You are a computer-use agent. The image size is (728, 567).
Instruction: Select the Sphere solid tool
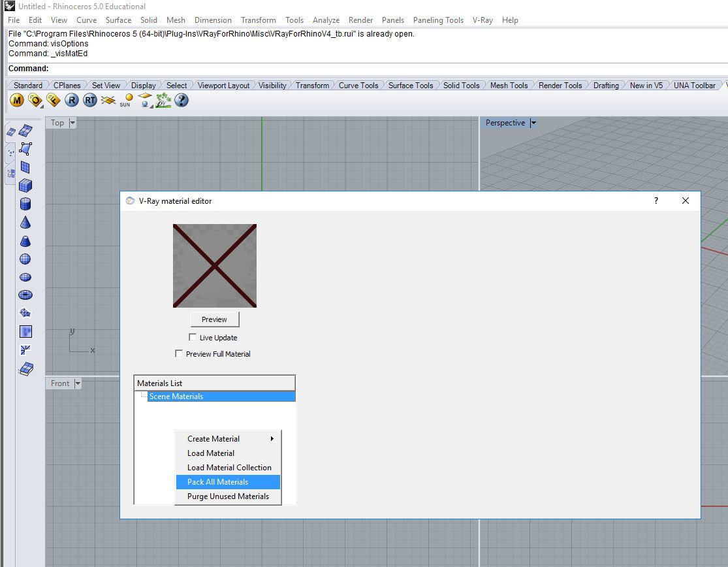[25, 259]
